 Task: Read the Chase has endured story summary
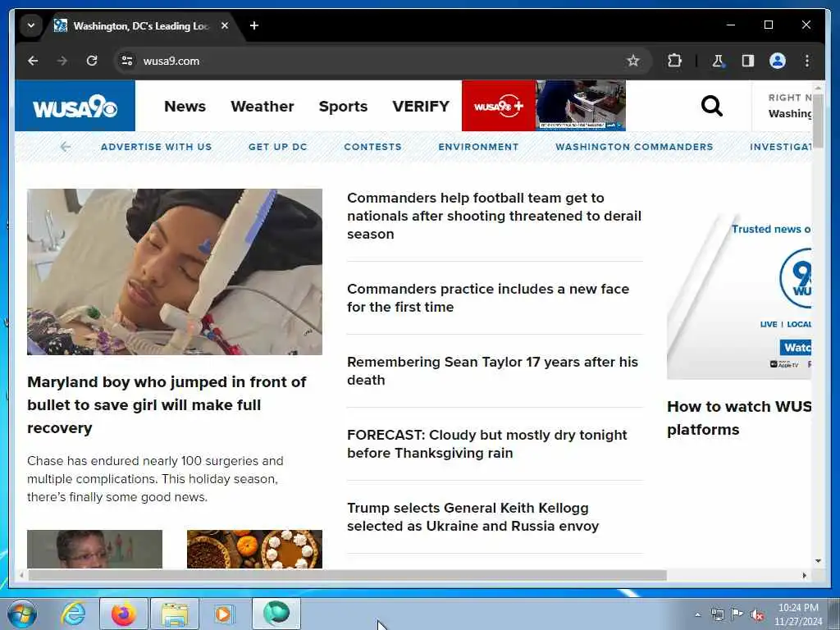coord(155,479)
